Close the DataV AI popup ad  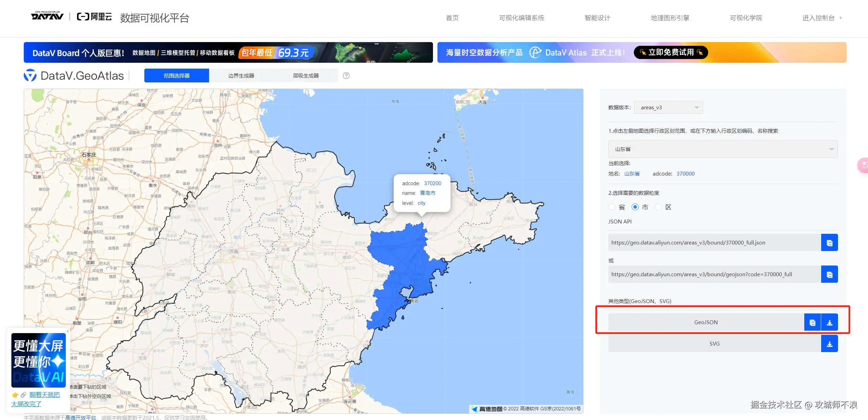(x=68, y=331)
